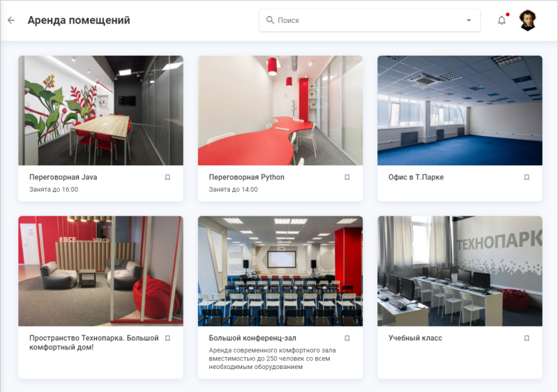Open the notifications bell

502,20
